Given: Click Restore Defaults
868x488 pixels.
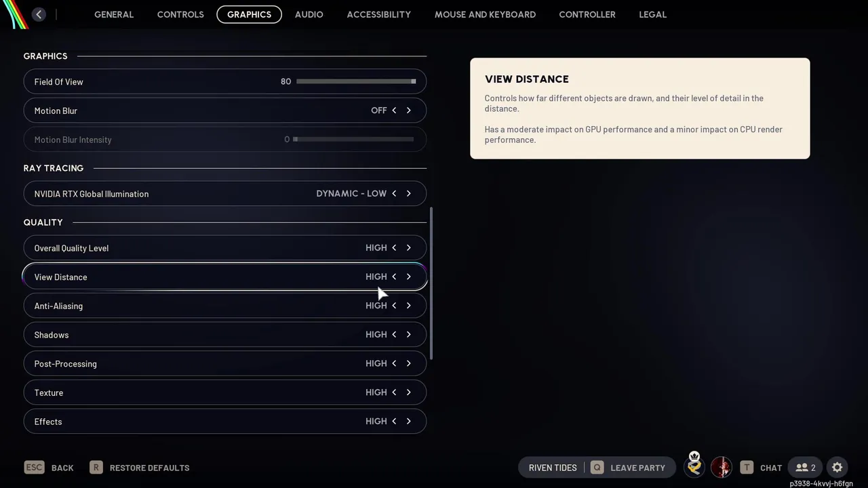Looking at the screenshot, I should pos(149,468).
